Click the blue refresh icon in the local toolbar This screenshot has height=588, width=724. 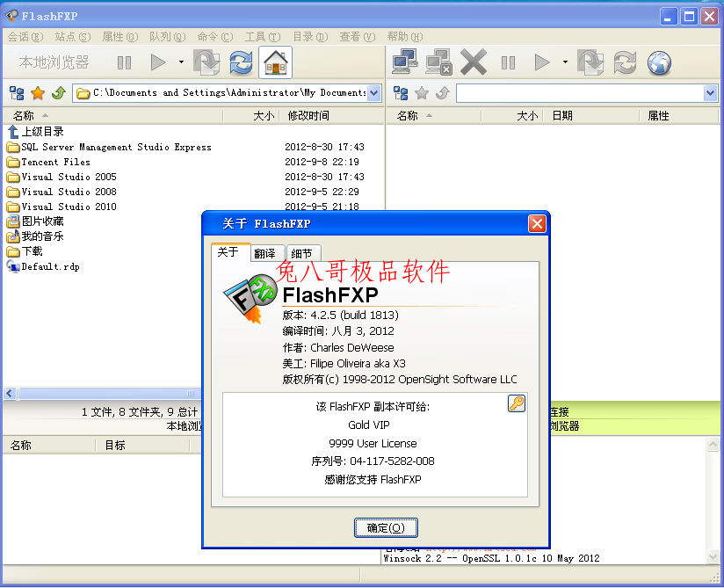pyautogui.click(x=241, y=62)
